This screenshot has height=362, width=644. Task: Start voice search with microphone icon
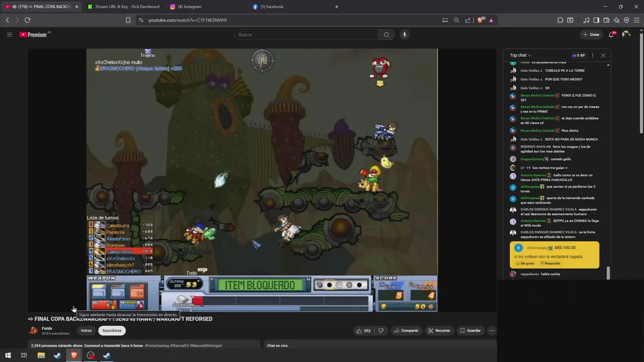pos(405,35)
